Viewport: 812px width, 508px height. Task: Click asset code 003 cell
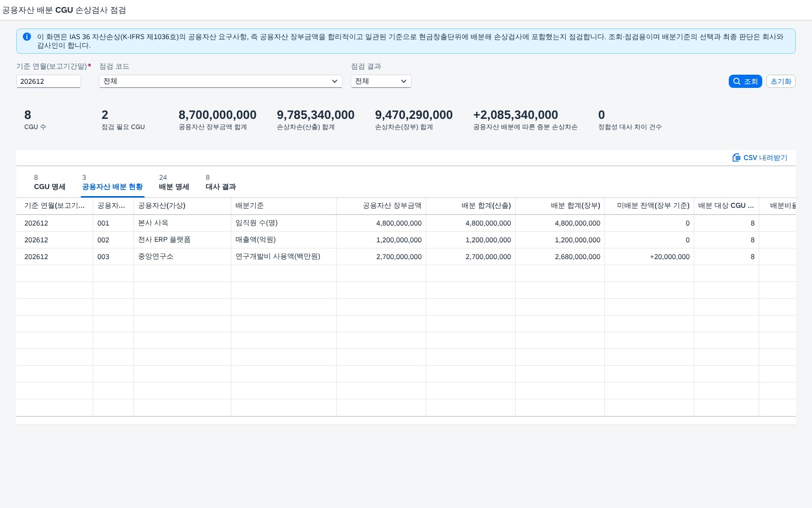[x=114, y=257]
